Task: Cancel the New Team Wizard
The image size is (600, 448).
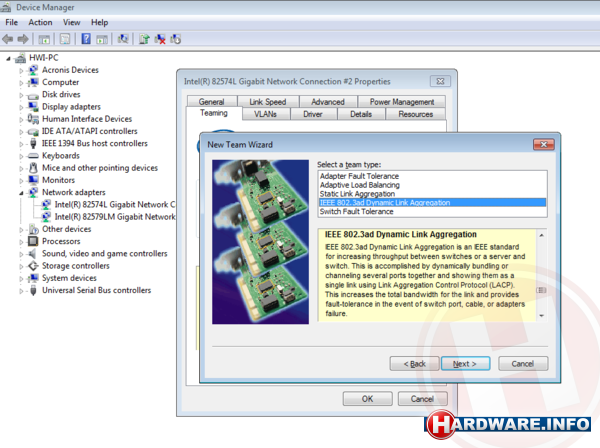Action: (x=523, y=363)
